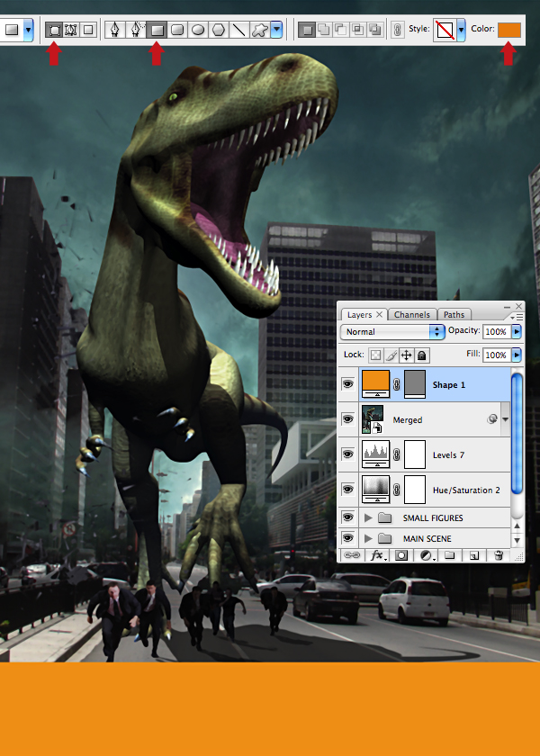540x756 pixels.
Task: Toggle Lock image pixels brush icon
Action: (391, 355)
